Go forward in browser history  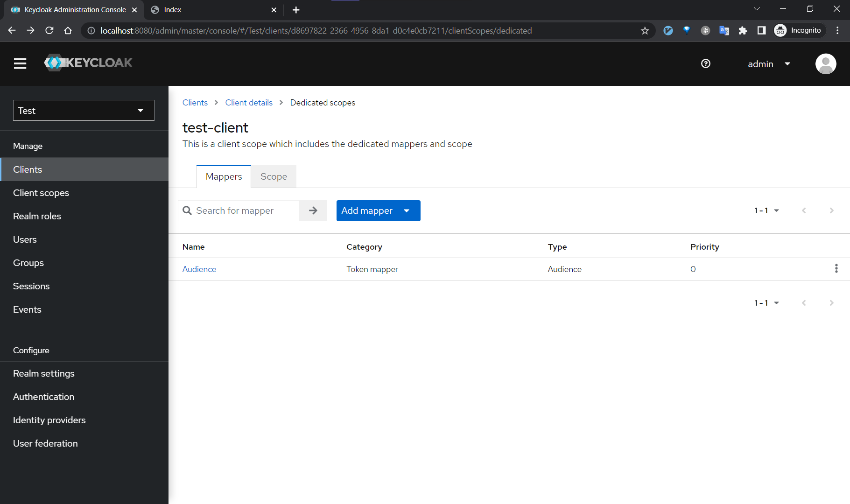(30, 30)
